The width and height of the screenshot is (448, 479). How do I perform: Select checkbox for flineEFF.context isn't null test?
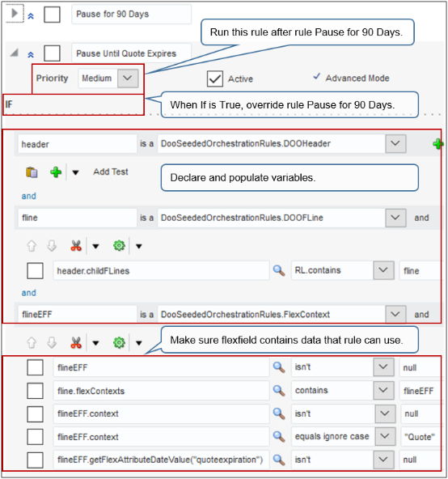tap(35, 414)
